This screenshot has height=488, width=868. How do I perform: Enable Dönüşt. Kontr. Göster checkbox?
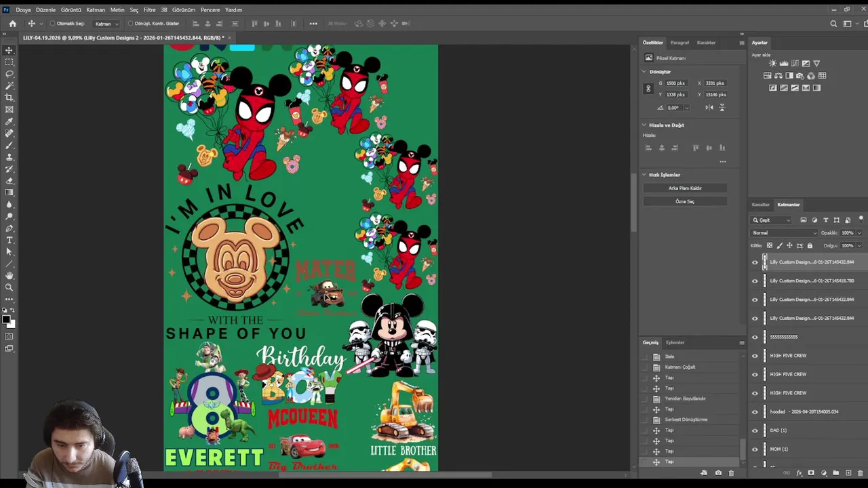(130, 24)
